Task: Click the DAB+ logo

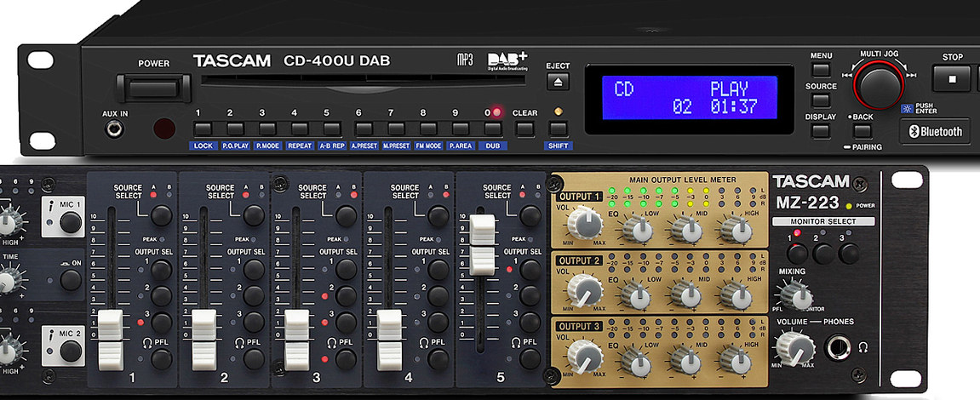Action: [x=507, y=60]
